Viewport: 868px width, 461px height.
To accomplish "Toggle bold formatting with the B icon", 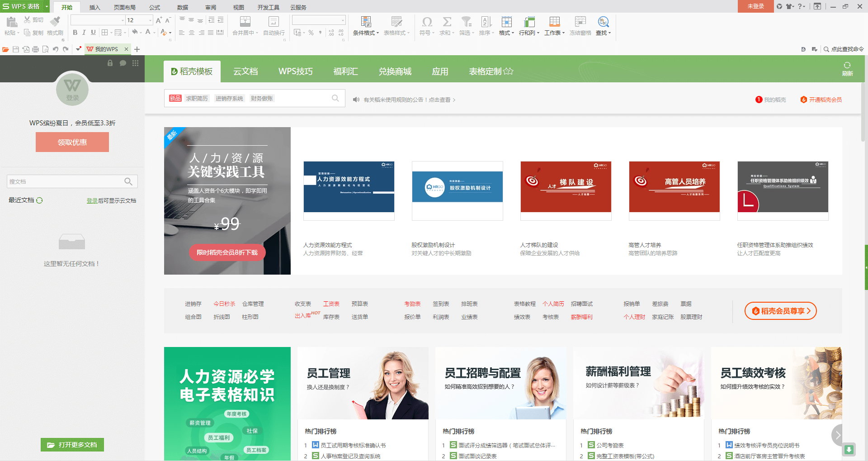I will click(x=75, y=33).
